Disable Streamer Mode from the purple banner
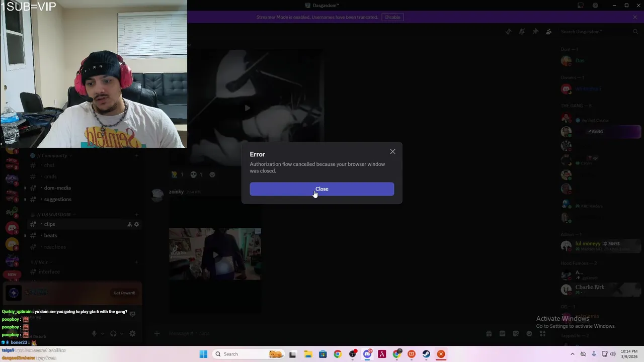The height and width of the screenshot is (362, 644). [x=392, y=17]
